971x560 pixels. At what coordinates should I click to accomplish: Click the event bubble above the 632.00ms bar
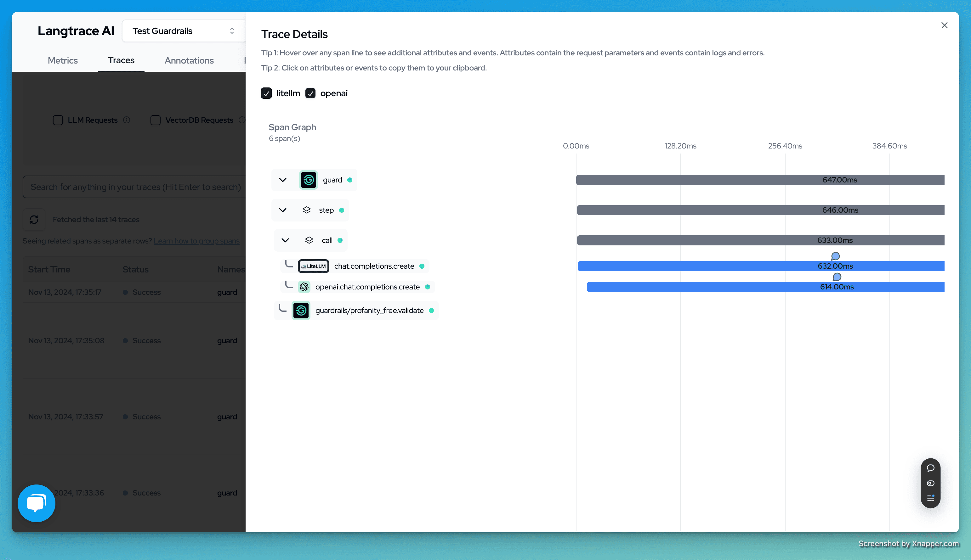point(835,256)
